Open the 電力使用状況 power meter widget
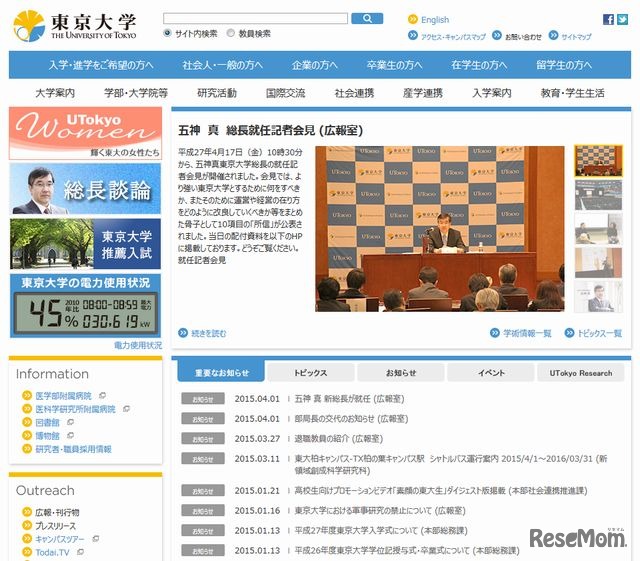This screenshot has width=640, height=561. click(x=85, y=306)
